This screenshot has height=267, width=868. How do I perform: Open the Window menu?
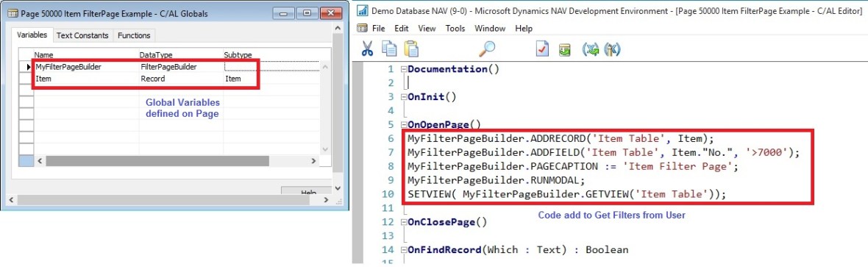coord(490,28)
